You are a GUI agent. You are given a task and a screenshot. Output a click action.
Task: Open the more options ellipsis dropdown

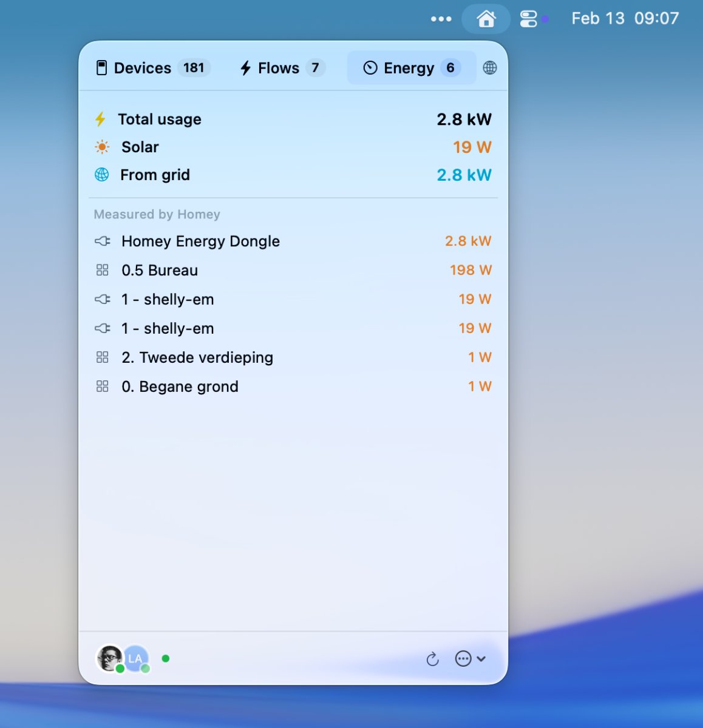coord(470,659)
